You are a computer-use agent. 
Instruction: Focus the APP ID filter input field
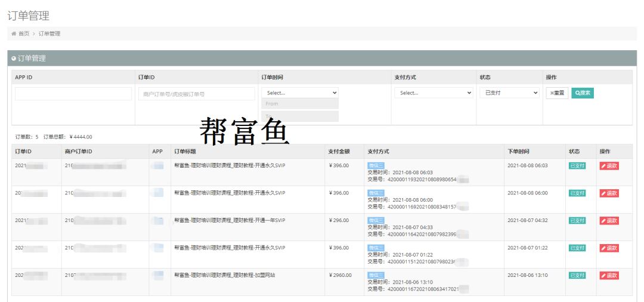click(73, 94)
